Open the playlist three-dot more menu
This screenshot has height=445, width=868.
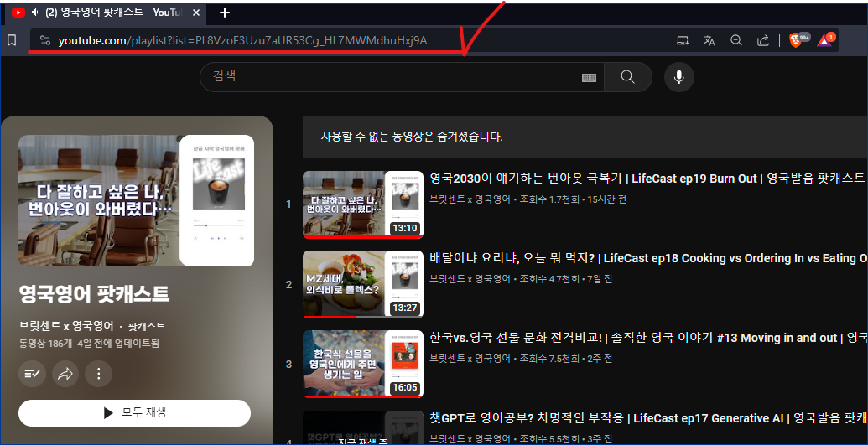98,374
